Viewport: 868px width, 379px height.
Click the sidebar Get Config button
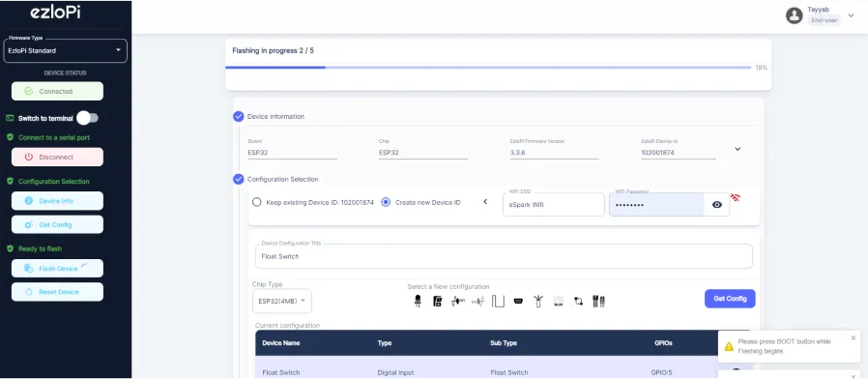57,224
